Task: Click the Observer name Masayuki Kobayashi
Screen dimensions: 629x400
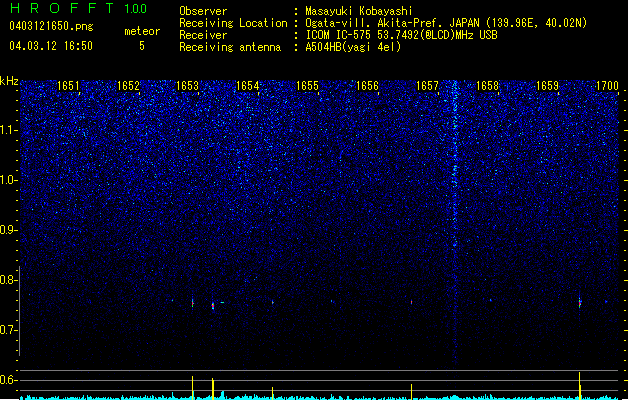Action: tap(359, 11)
